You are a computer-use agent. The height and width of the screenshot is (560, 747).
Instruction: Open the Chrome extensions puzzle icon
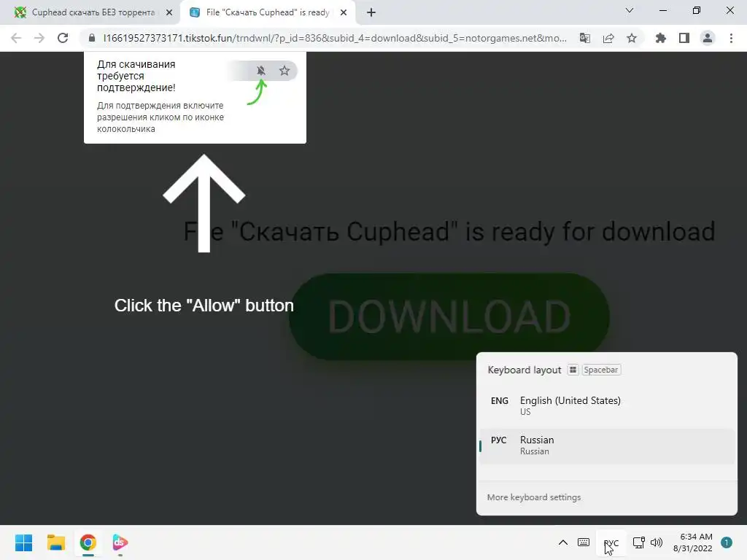pyautogui.click(x=660, y=38)
